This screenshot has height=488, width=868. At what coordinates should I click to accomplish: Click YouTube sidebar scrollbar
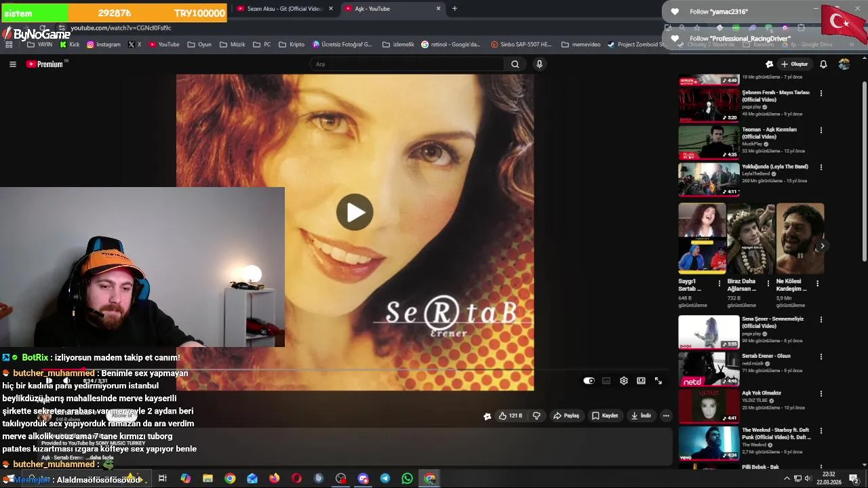[865, 171]
